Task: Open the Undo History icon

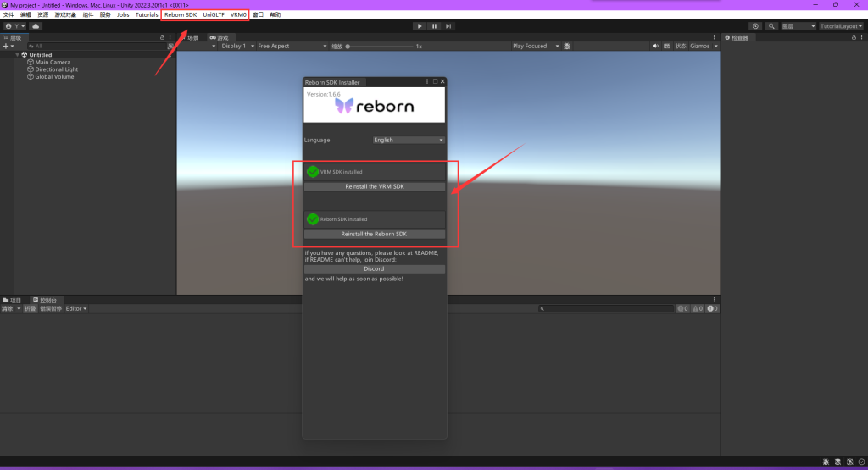Action: [x=755, y=26]
